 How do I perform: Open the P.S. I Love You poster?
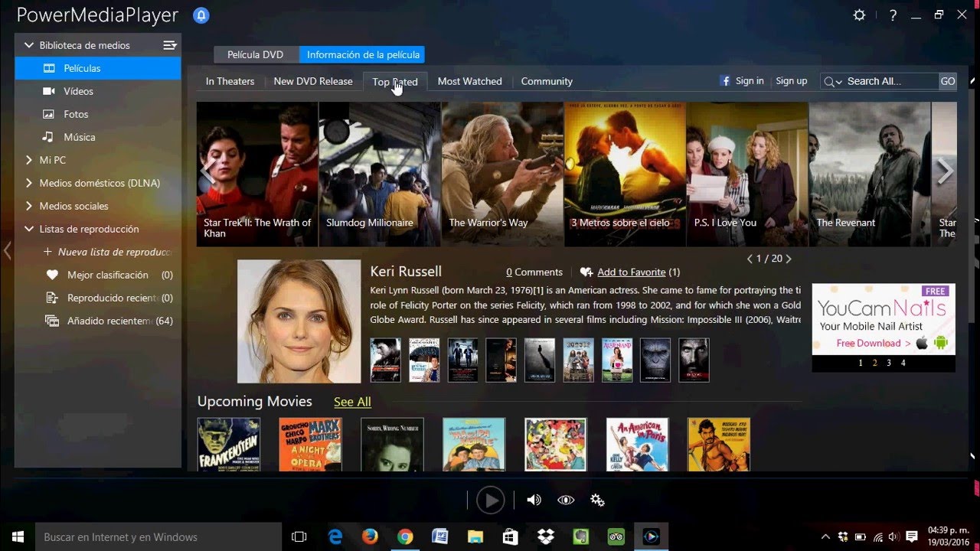(747, 174)
